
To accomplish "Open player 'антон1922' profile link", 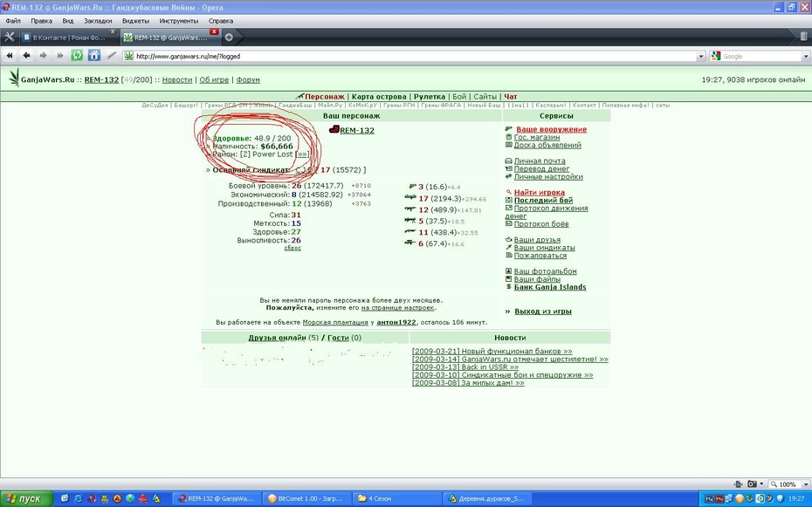I will coord(396,322).
